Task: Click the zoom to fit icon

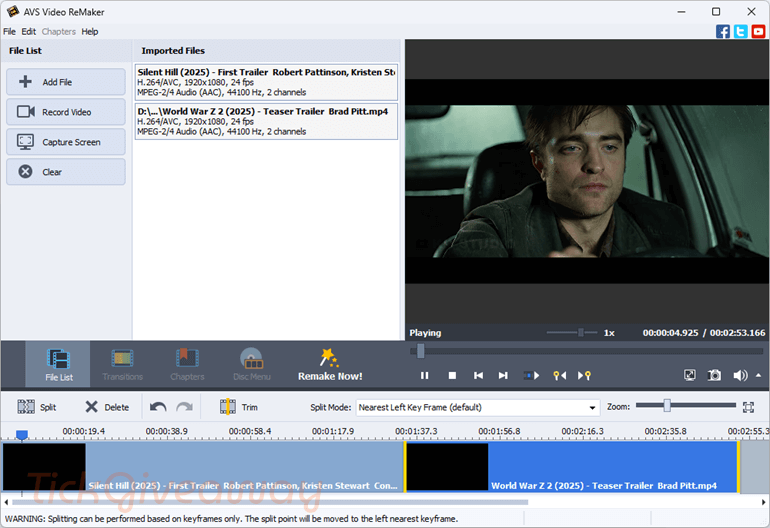Action: (748, 407)
